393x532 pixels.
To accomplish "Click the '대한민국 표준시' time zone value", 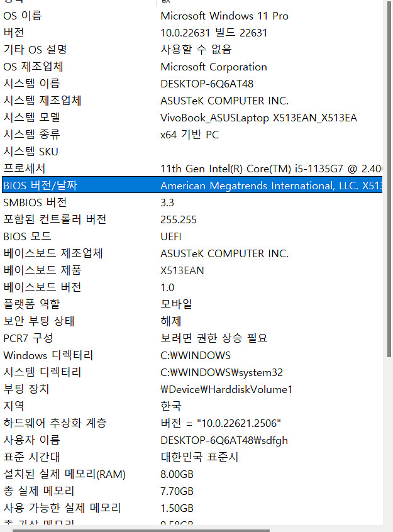I will point(199,457).
